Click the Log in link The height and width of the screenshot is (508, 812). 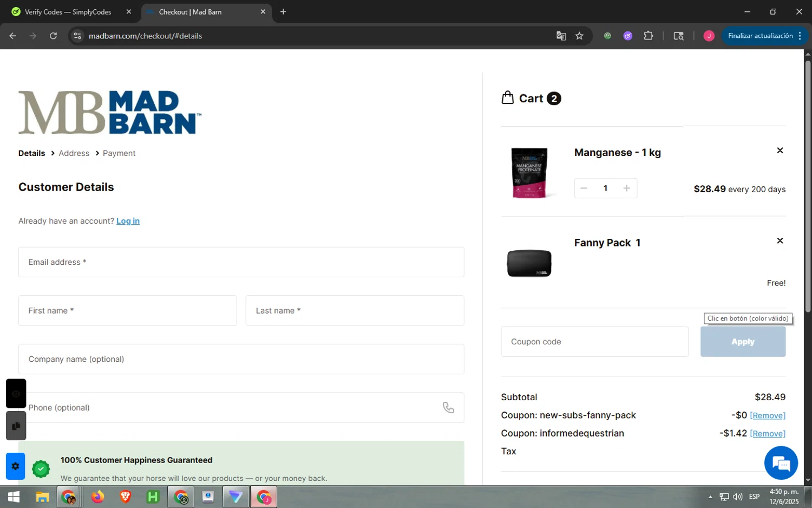tap(128, 221)
